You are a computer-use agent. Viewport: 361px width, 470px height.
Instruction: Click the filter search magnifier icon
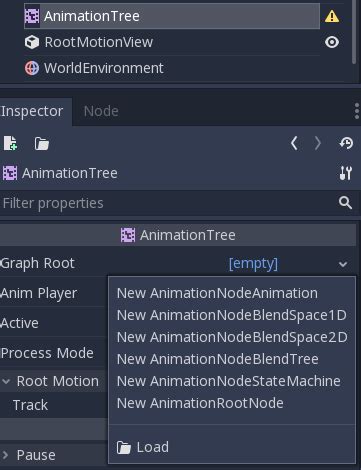click(345, 202)
